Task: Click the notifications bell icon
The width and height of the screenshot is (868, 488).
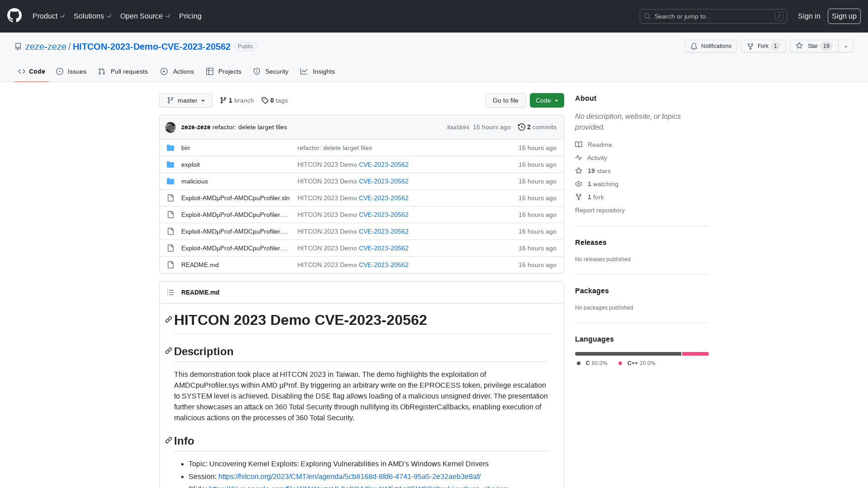Action: click(x=694, y=46)
